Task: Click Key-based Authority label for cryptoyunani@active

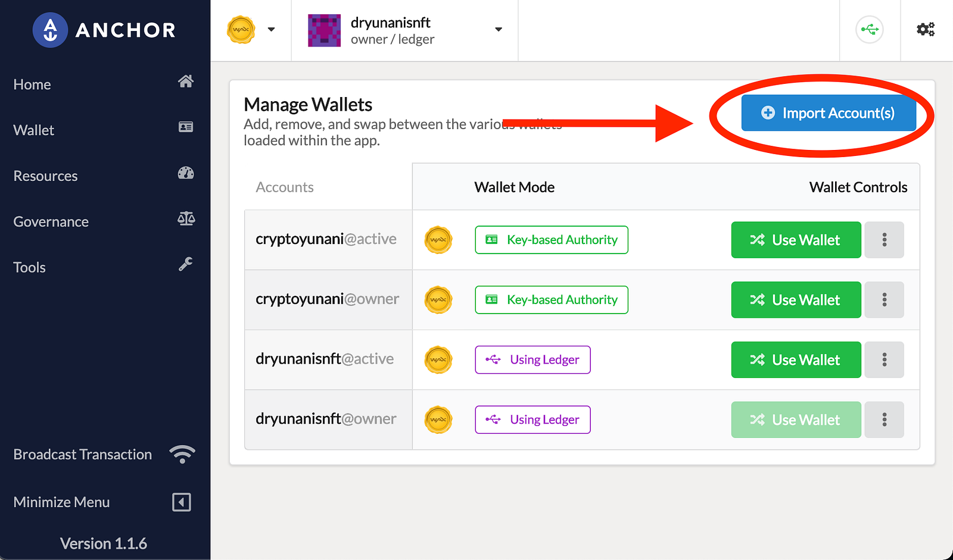Action: tap(552, 240)
